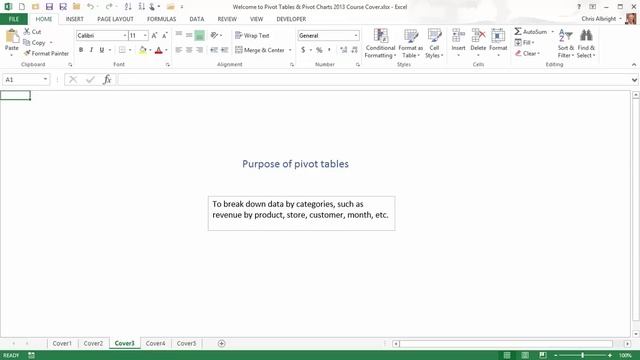Select the Cover4 sheet tab

pos(156,344)
